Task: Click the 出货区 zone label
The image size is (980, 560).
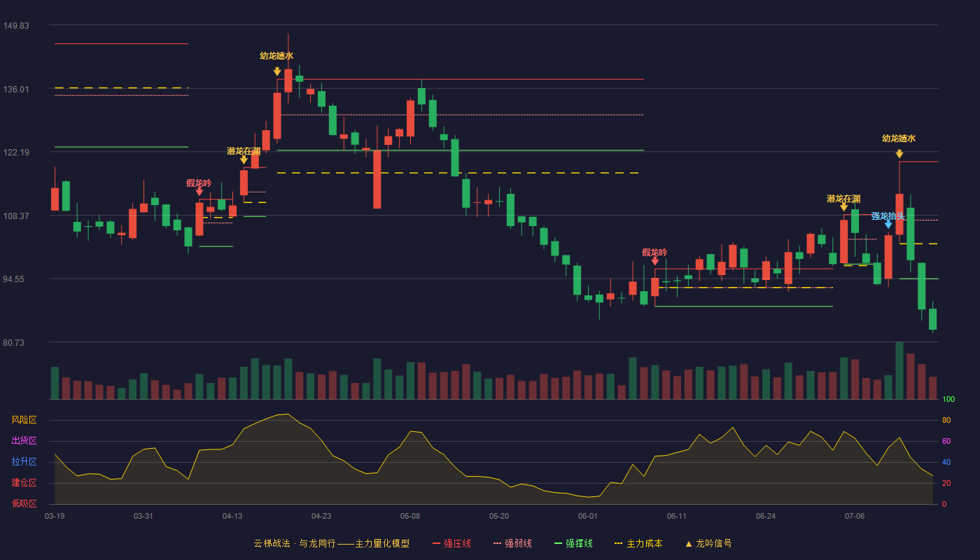Action: point(24,441)
